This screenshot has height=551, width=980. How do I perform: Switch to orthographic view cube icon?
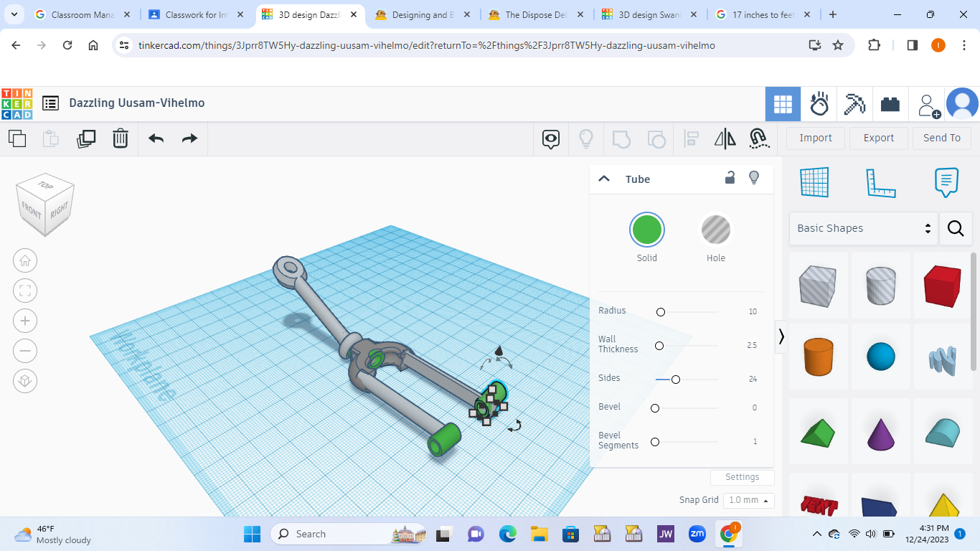[x=25, y=381]
